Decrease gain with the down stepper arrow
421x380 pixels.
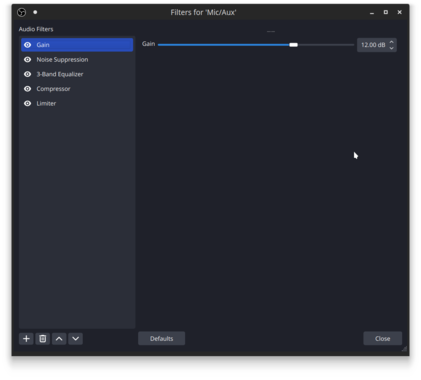(392, 48)
